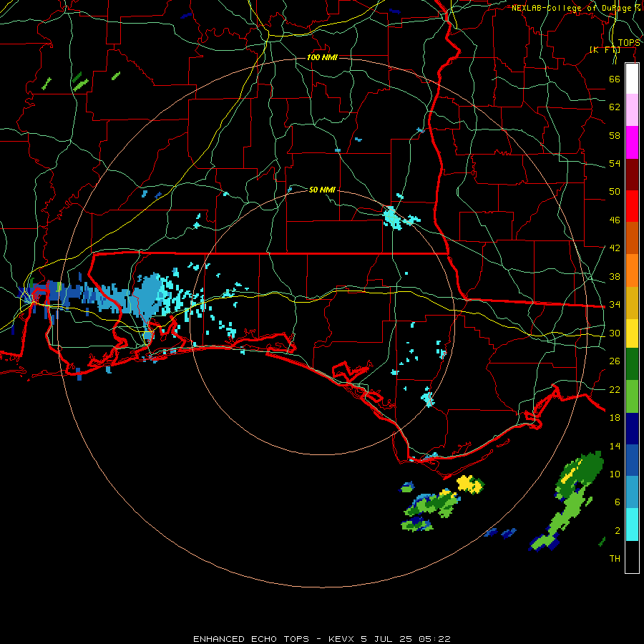
Task: Click the 62 value on the legend
Action: click(615, 107)
